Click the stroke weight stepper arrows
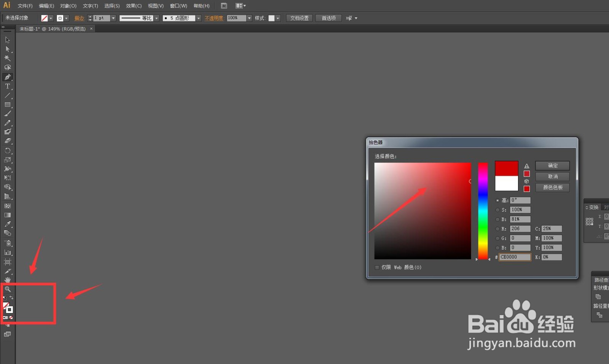 90,18
